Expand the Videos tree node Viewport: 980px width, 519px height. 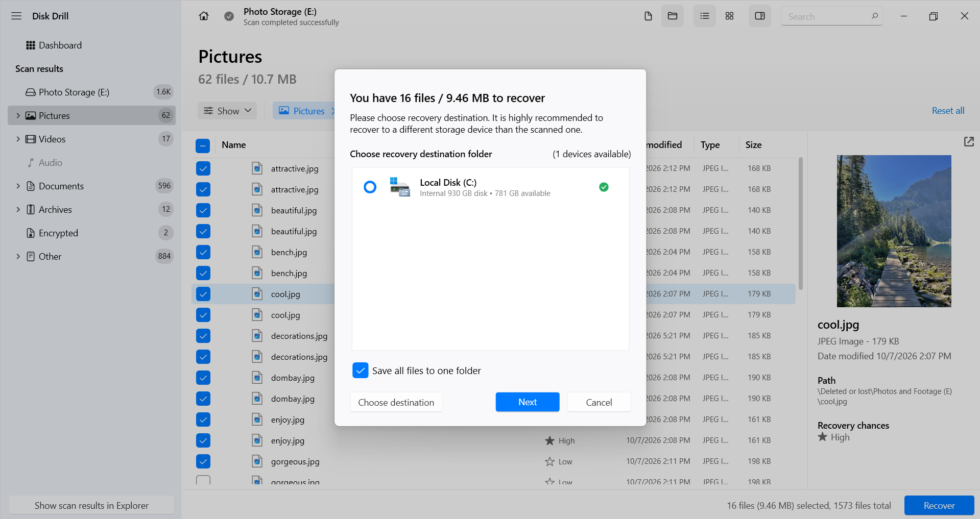[x=18, y=139]
